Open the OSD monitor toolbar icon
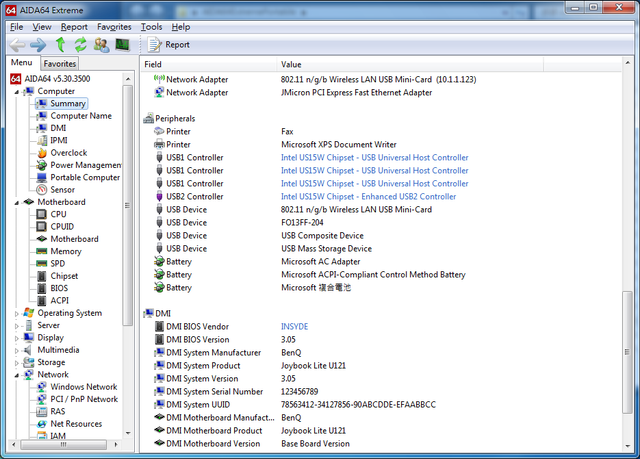Image resolution: width=640 pixels, height=459 pixels. pos(122,44)
